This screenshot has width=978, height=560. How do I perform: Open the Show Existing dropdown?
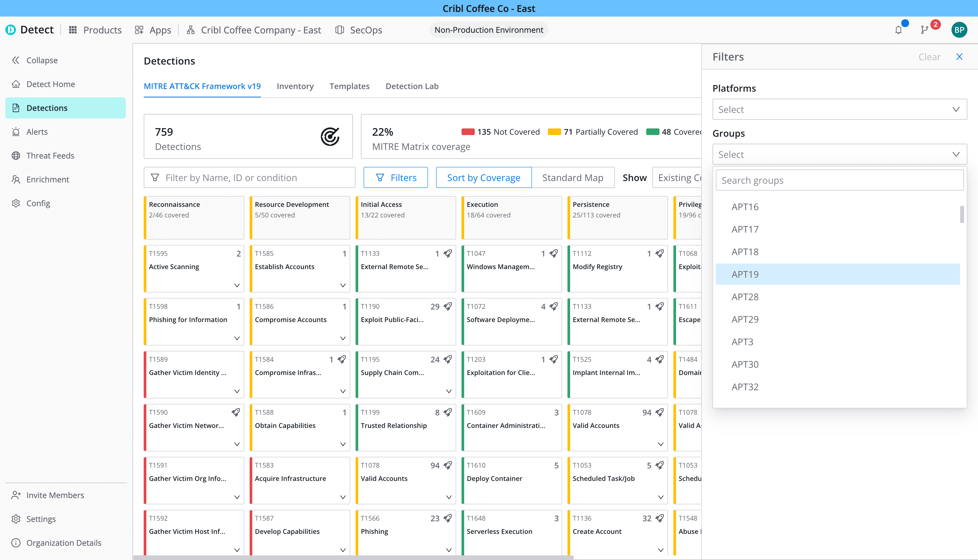(x=677, y=177)
